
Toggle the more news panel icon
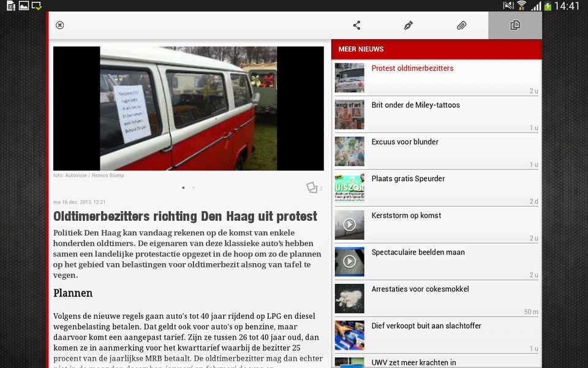515,25
